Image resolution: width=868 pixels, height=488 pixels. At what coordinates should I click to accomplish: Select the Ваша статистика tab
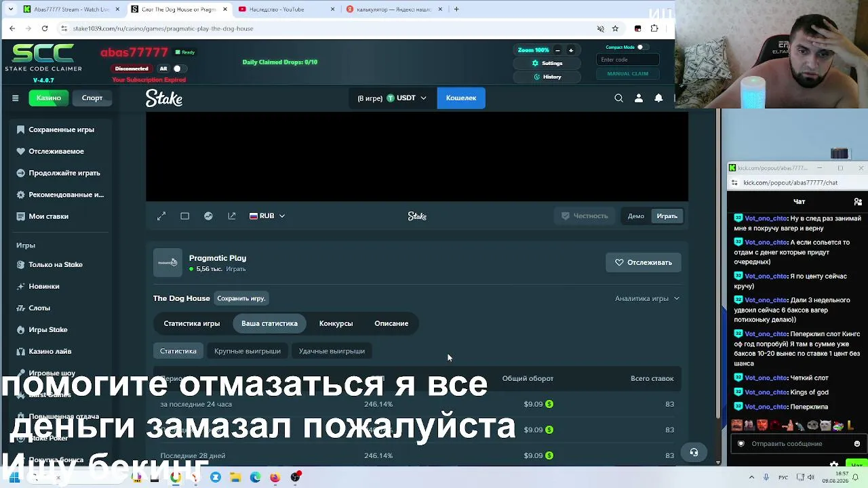[x=269, y=323]
